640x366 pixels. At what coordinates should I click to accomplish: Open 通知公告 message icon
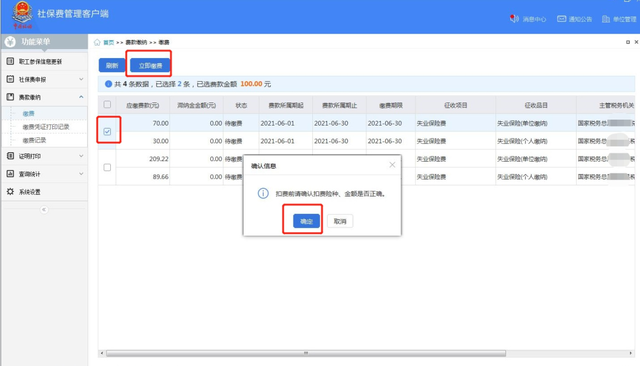pyautogui.click(x=562, y=19)
